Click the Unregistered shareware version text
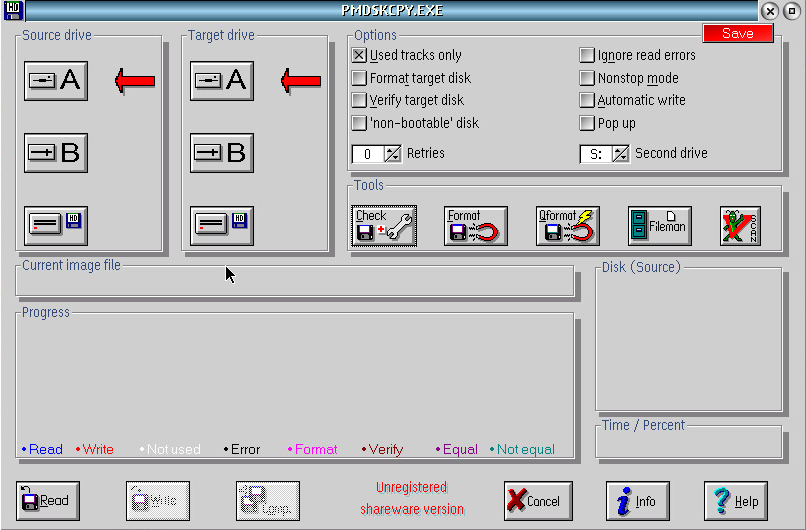Screen dimensions: 806x530 (412, 498)
